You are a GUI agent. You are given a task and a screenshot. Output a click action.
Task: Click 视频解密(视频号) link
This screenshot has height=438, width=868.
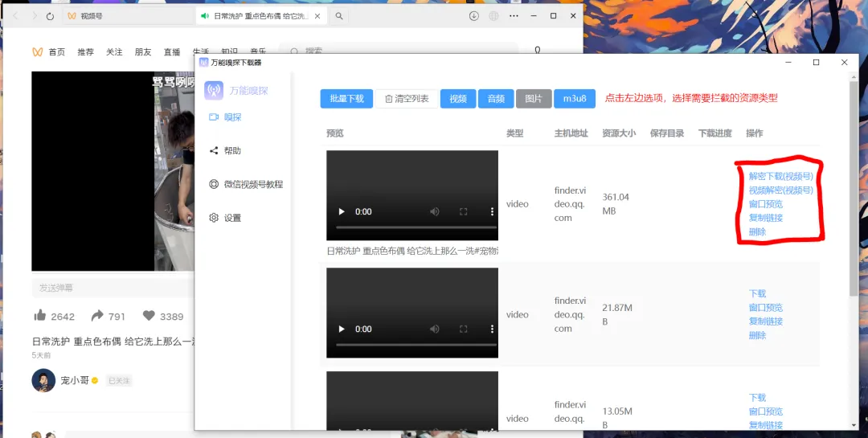point(781,190)
